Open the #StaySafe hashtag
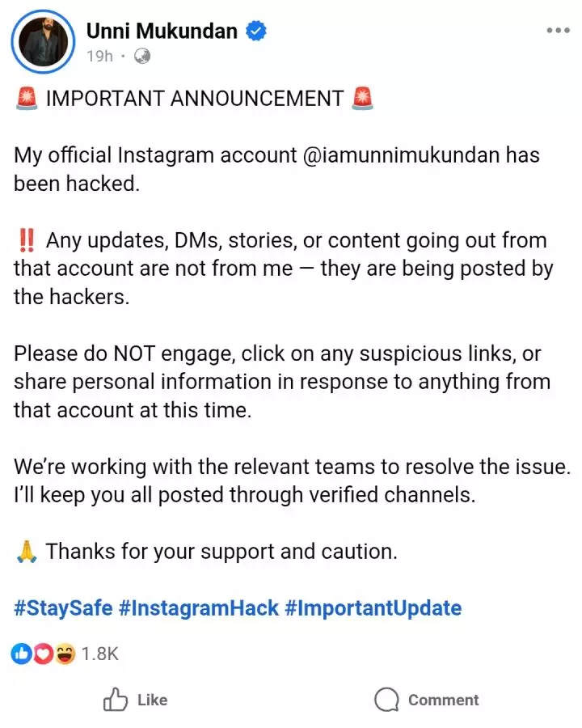The height and width of the screenshot is (728, 582). pyautogui.click(x=63, y=607)
